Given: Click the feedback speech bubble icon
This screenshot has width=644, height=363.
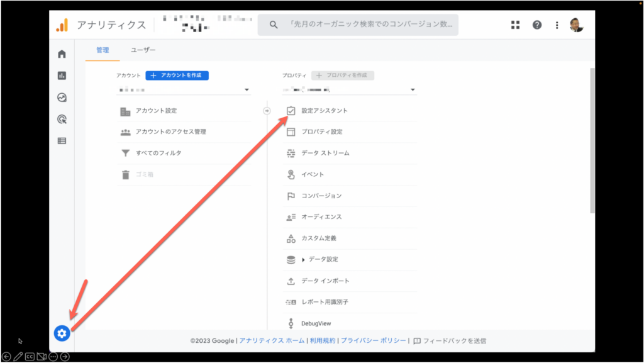Looking at the screenshot, I should 417,341.
